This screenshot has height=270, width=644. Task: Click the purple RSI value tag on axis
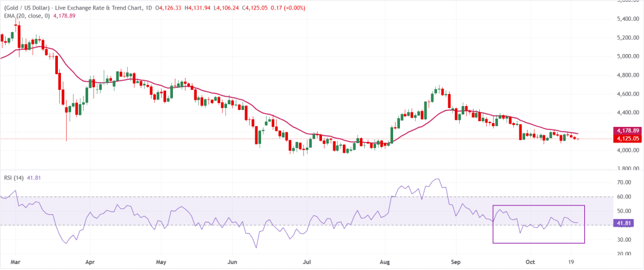click(623, 224)
